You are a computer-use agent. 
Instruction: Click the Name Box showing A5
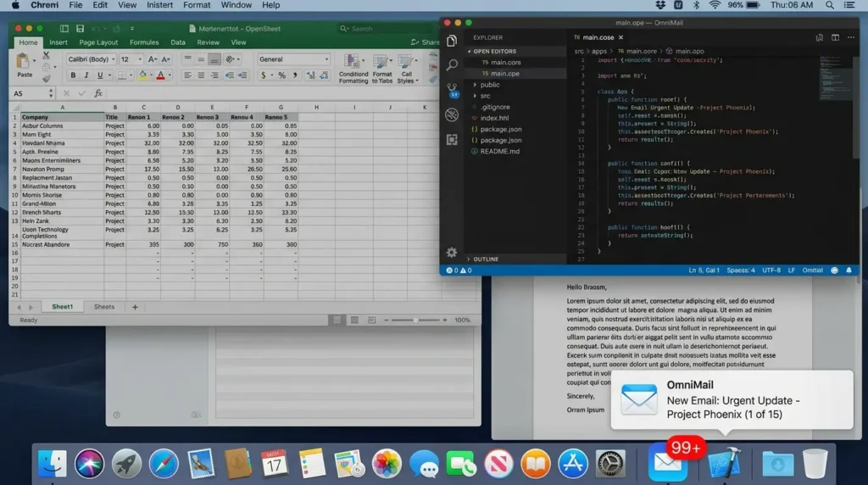click(x=33, y=93)
